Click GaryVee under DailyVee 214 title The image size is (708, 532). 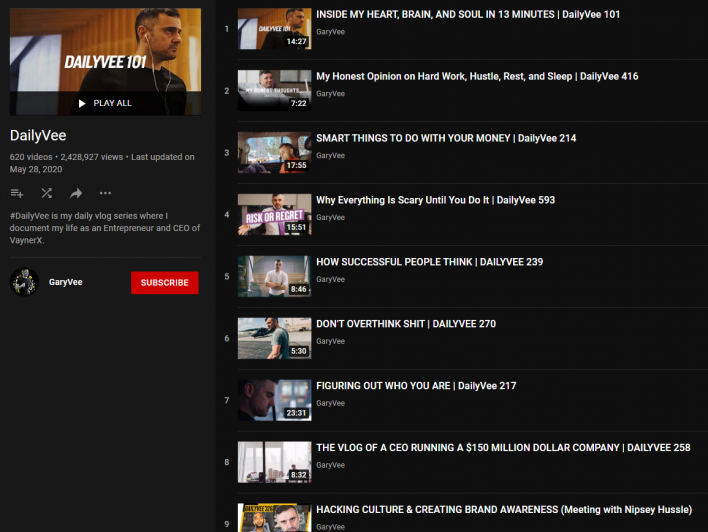331,156
